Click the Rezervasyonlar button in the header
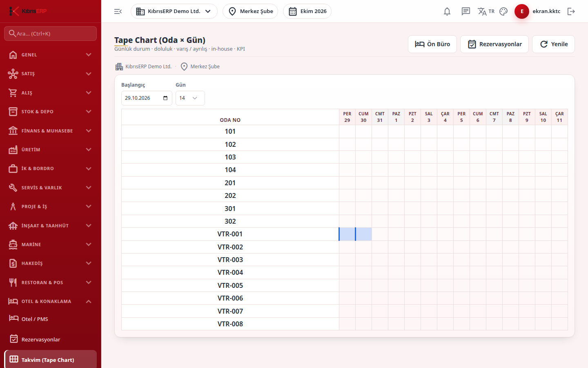 [x=494, y=44]
